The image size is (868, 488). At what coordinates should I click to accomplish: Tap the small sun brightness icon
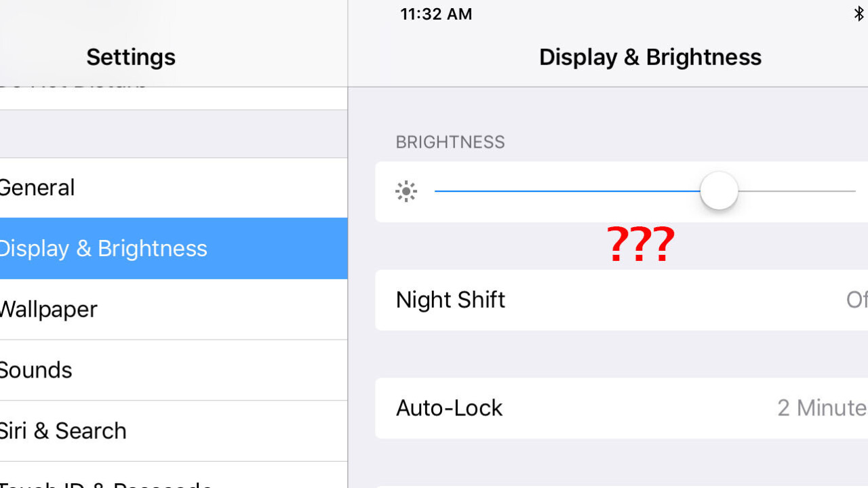coord(406,192)
